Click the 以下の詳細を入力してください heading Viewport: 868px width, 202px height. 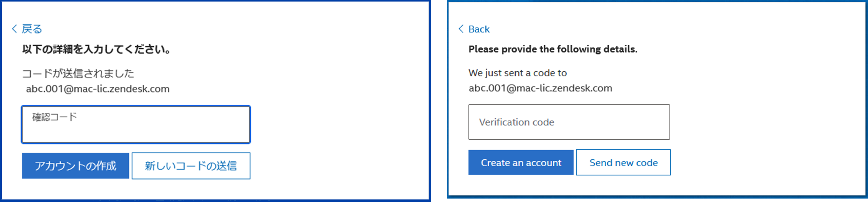pos(96,49)
